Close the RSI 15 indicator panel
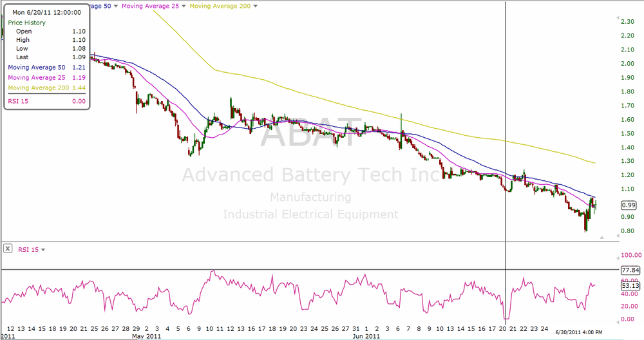 point(8,249)
